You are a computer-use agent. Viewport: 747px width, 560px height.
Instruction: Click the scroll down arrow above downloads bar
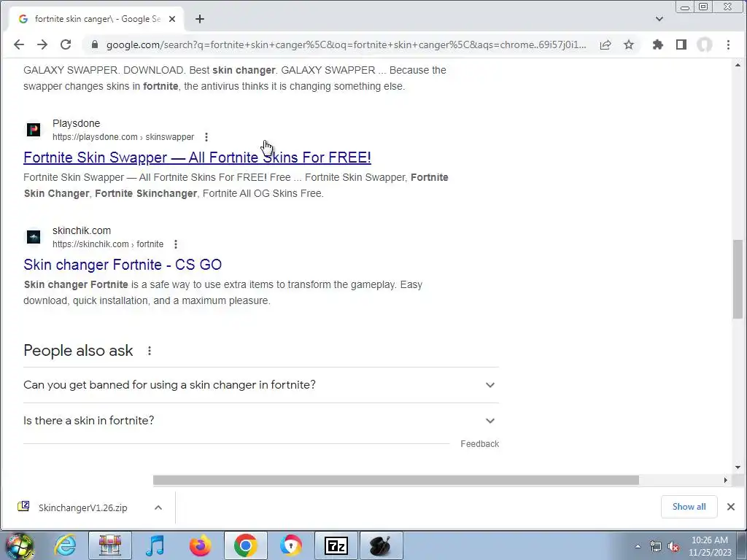tap(738, 467)
